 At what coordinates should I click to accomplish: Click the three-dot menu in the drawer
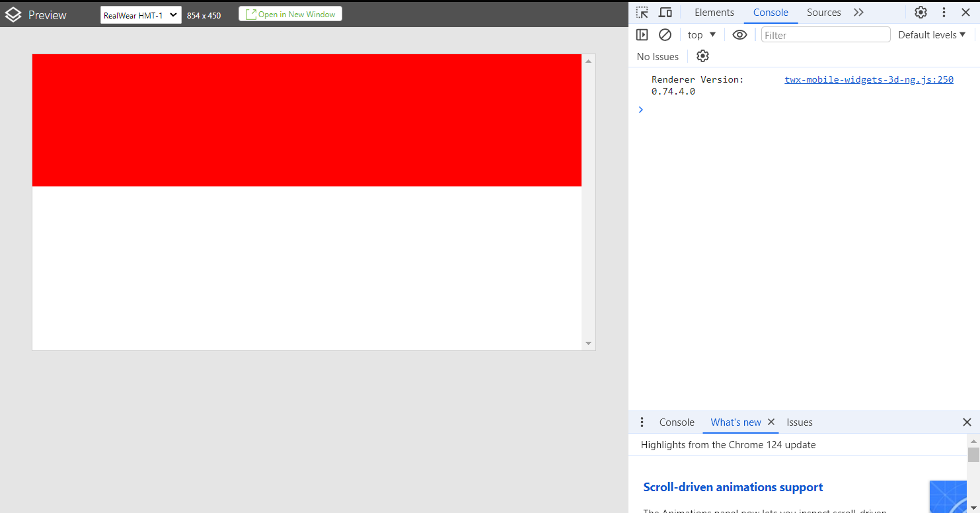(x=642, y=422)
